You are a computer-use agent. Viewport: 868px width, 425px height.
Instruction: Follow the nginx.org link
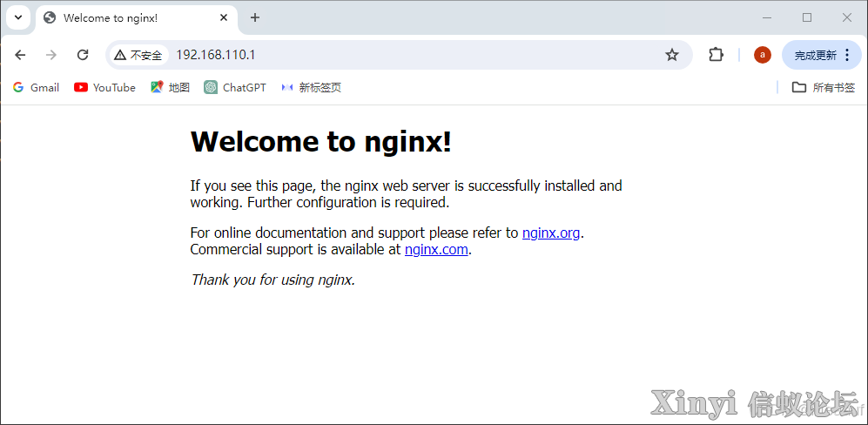[x=551, y=233]
